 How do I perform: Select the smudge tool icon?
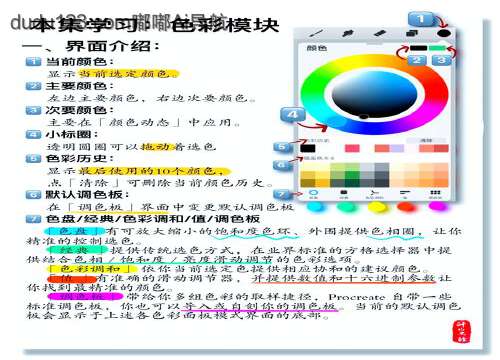pos(347,33)
